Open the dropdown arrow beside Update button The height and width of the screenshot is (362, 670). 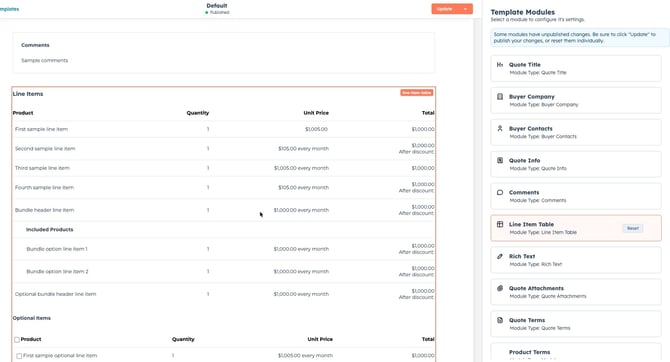pos(465,9)
